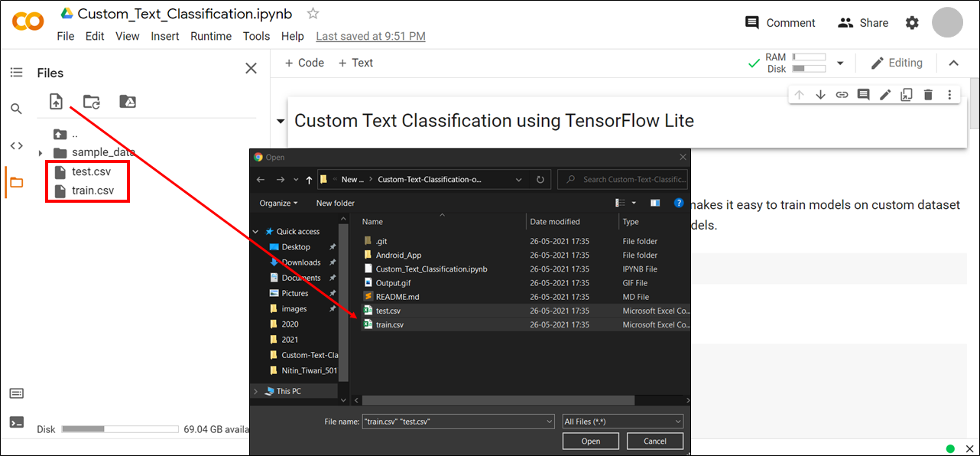
Task: Click the Upload to session storage icon
Action: 56,101
